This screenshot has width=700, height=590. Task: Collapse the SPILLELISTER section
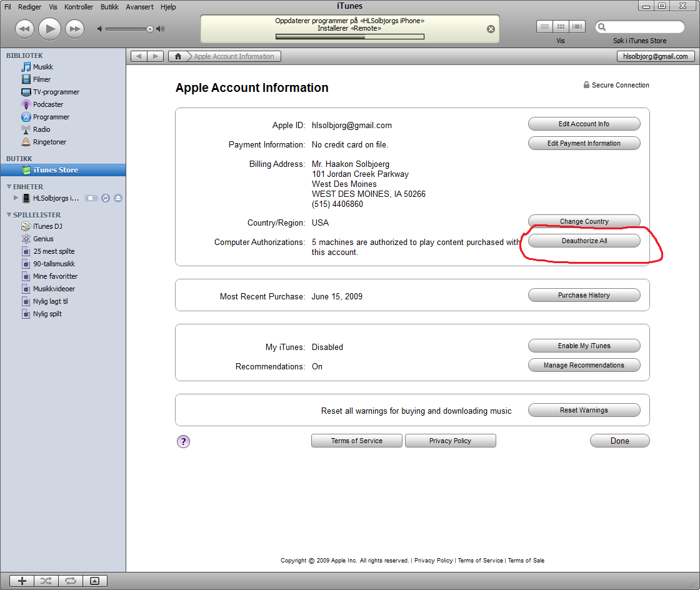(x=9, y=214)
